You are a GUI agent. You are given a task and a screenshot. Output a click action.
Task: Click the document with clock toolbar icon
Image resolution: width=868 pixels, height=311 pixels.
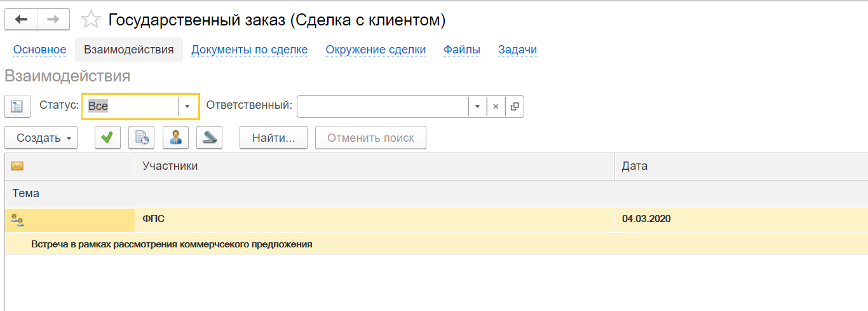142,137
